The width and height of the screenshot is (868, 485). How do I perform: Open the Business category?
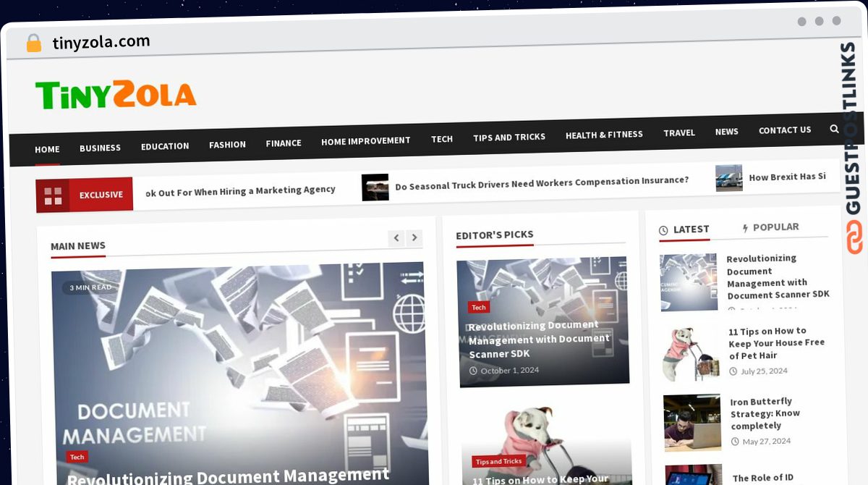click(x=100, y=148)
